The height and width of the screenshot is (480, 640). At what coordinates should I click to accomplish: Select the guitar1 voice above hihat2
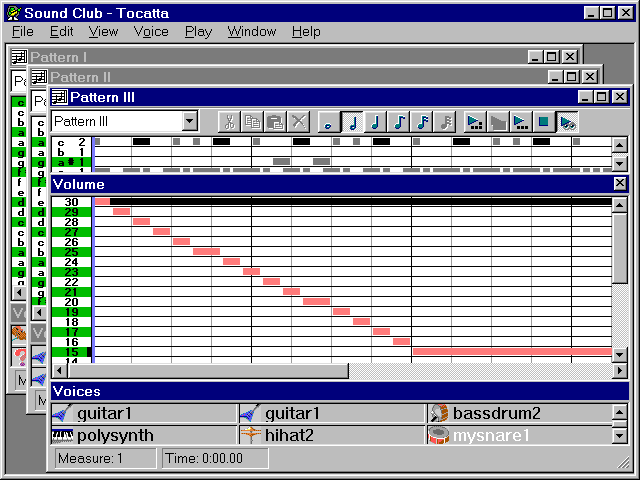coord(332,413)
